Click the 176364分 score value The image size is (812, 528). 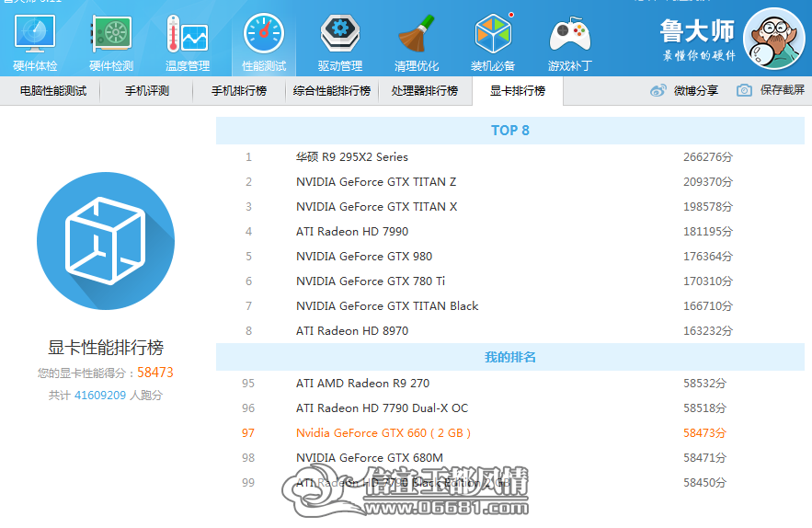pos(708,257)
